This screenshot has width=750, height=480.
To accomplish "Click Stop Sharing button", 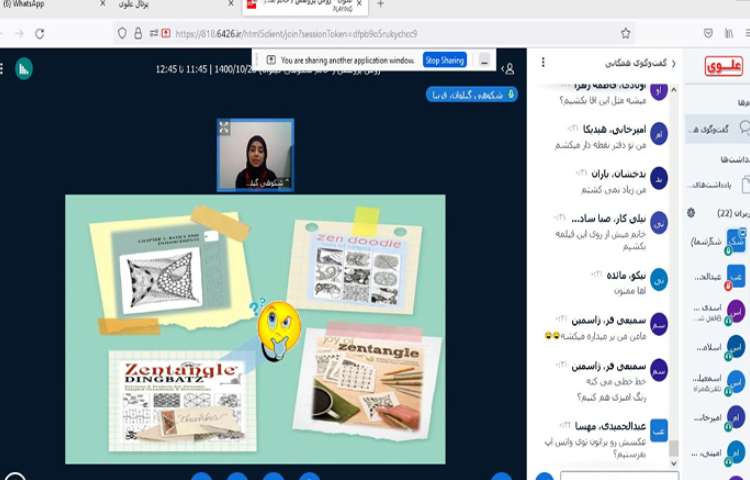I will (x=445, y=60).
